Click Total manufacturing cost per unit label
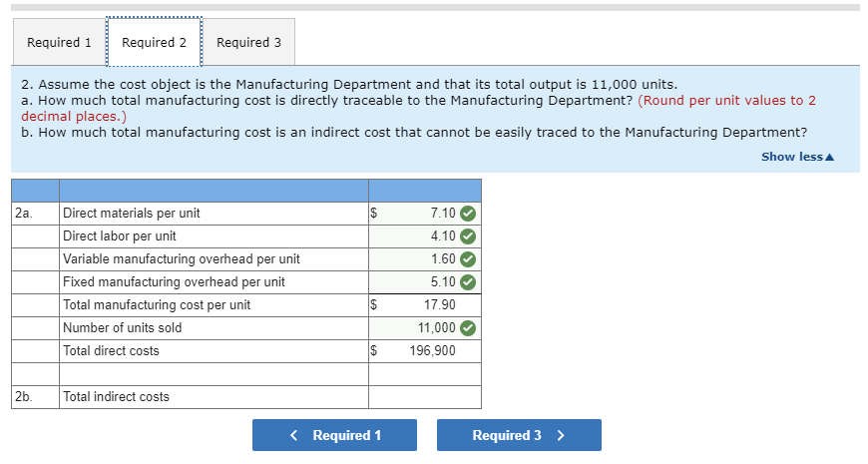 point(157,305)
